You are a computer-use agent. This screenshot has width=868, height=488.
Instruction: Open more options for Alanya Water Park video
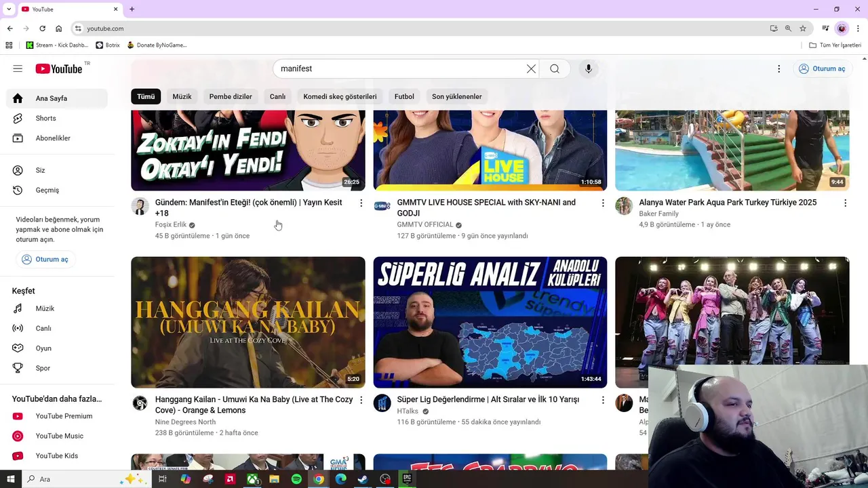[x=845, y=203]
